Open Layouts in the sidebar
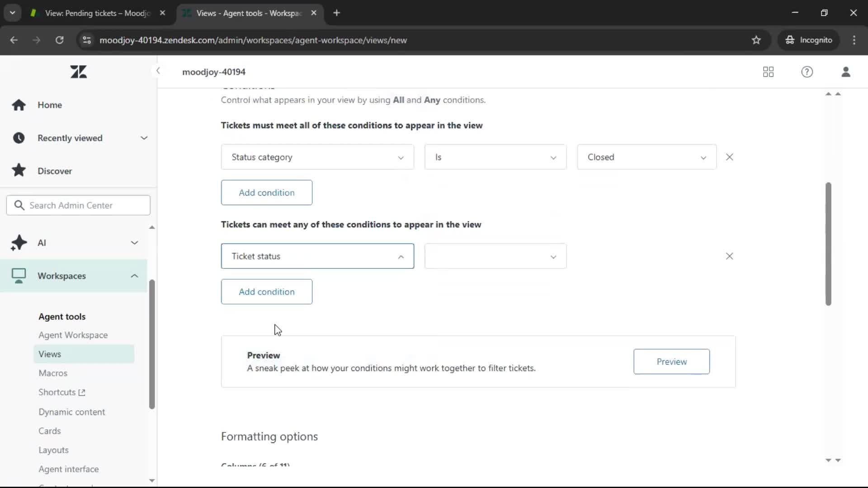This screenshot has height=488, width=868. [x=53, y=450]
